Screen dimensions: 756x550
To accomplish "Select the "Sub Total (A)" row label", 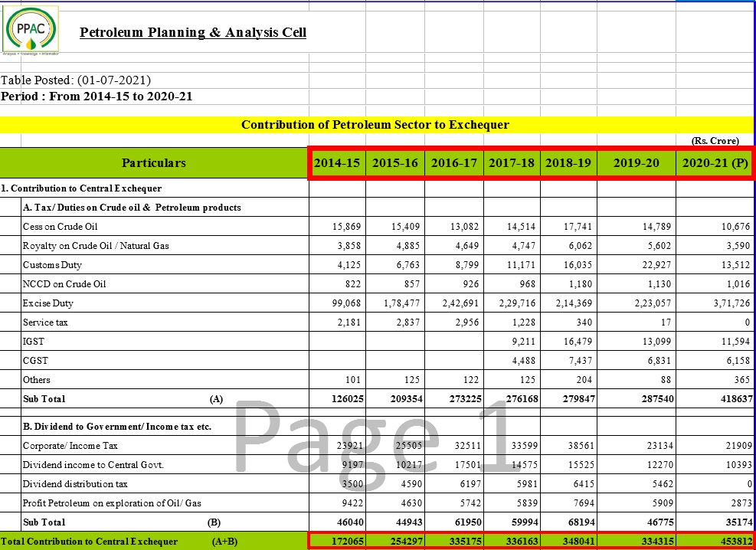I will pyautogui.click(x=123, y=399).
